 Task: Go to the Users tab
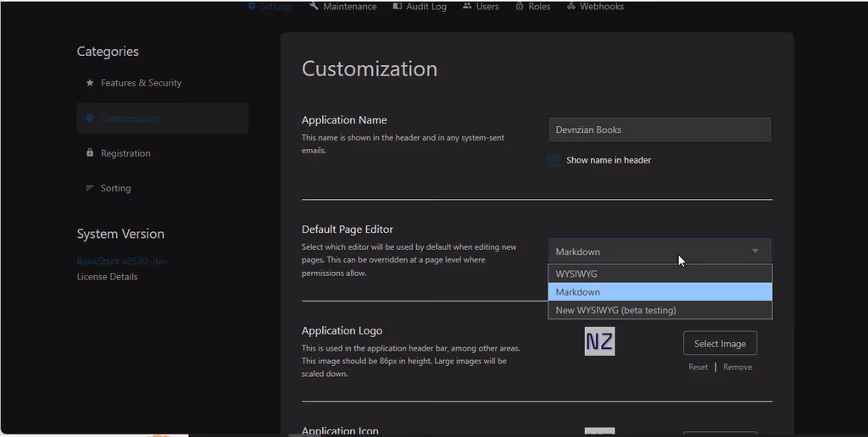point(481,6)
